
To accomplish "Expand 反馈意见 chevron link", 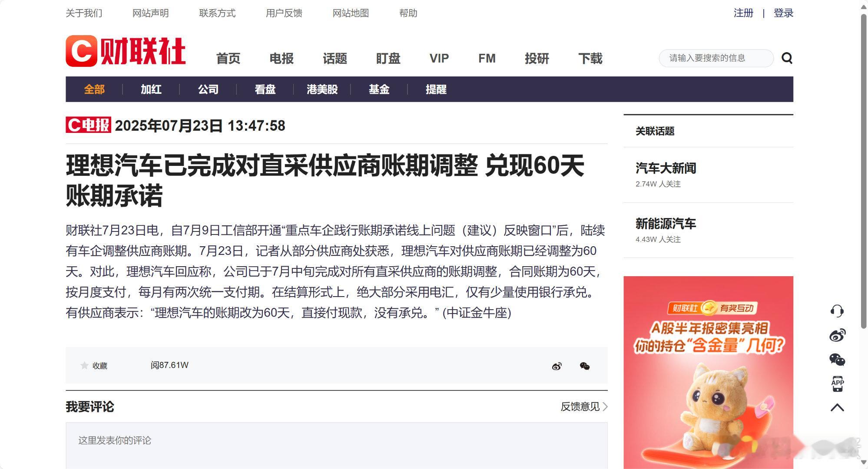I will (584, 407).
